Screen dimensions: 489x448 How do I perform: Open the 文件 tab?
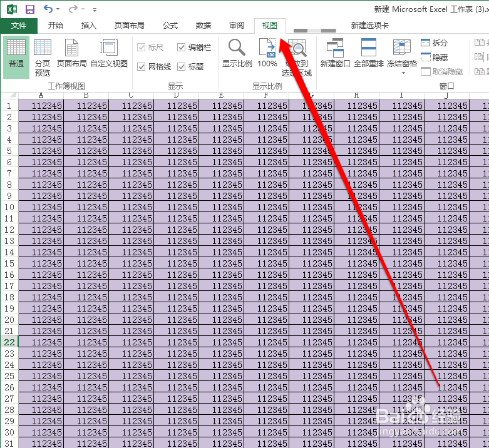(19, 26)
